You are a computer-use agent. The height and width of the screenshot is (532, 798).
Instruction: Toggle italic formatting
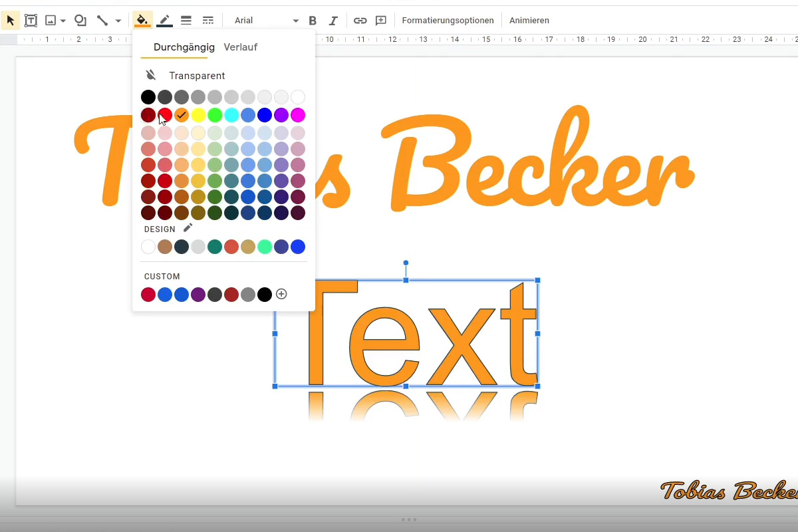click(333, 21)
